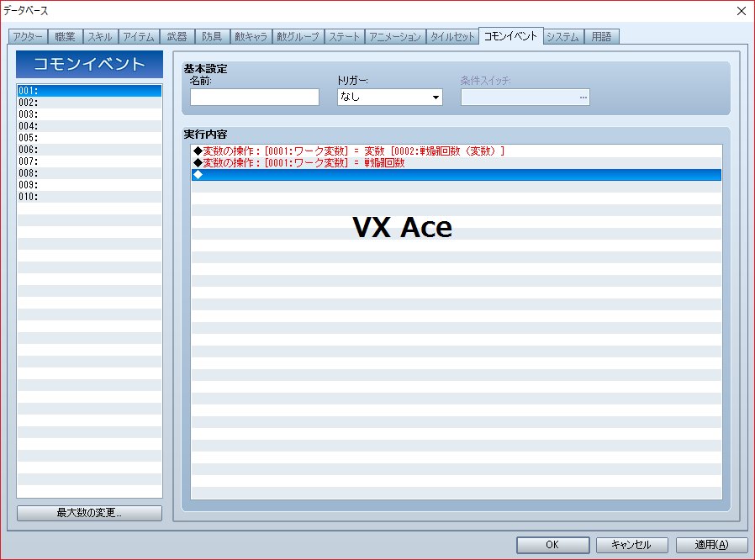Close the データベース window
Viewport: 755px width, 560px height.
742,11
